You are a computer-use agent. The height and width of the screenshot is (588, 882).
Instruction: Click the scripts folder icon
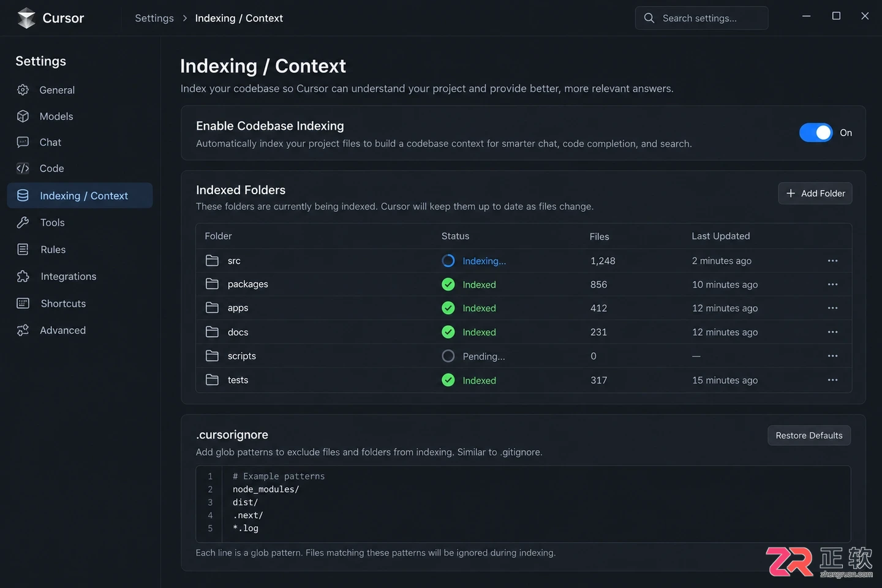click(212, 356)
